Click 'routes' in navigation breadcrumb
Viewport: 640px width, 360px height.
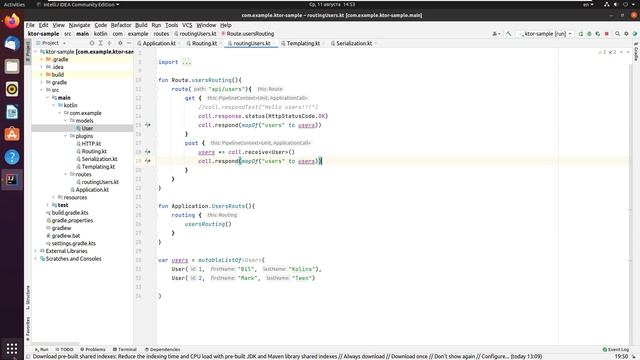[161, 34]
